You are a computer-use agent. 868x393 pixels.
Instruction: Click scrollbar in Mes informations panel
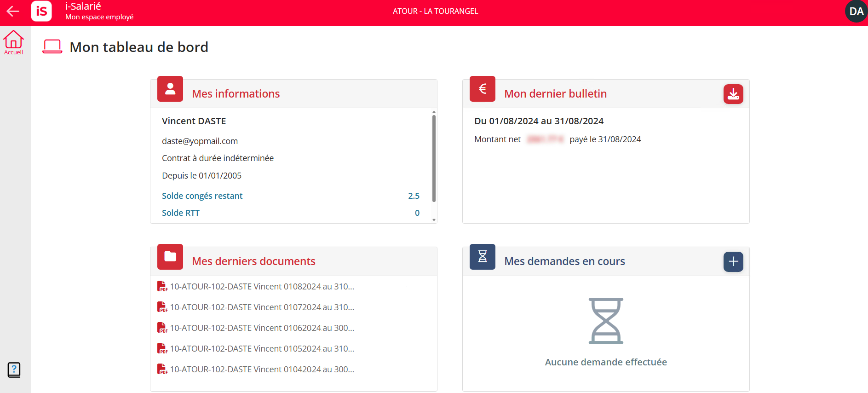pyautogui.click(x=434, y=158)
